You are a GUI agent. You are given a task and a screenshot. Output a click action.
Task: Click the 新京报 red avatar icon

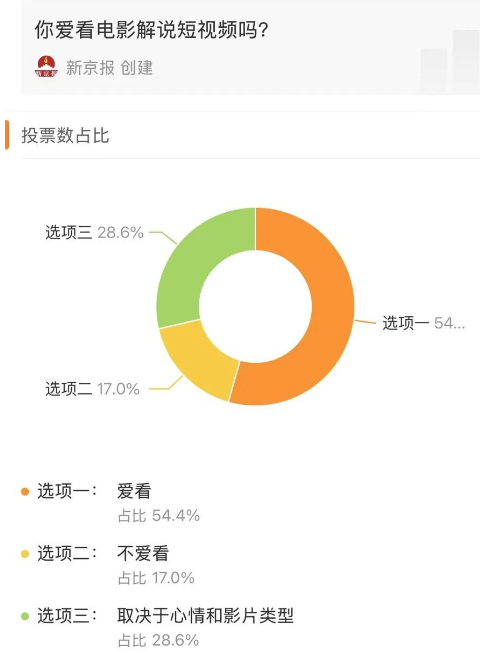pos(46,67)
